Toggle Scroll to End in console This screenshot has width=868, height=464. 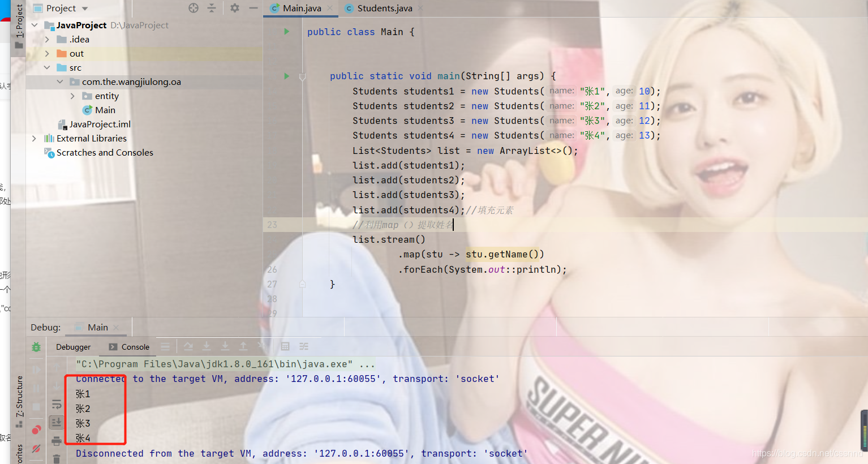click(x=57, y=422)
